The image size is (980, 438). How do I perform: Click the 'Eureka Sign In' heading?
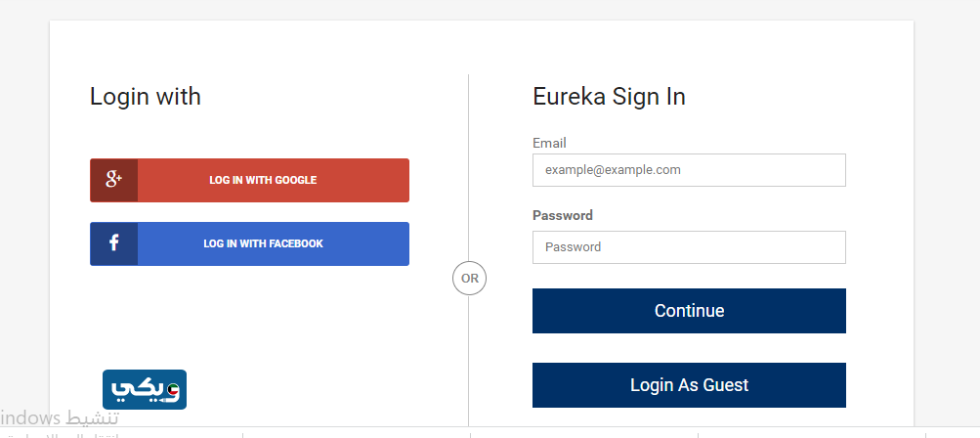tap(609, 97)
